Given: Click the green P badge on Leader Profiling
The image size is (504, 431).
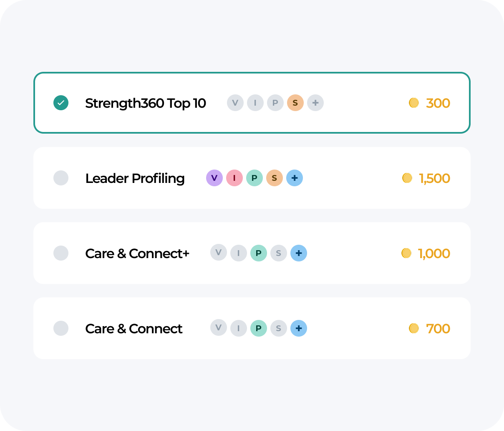Looking at the screenshot, I should (x=255, y=178).
